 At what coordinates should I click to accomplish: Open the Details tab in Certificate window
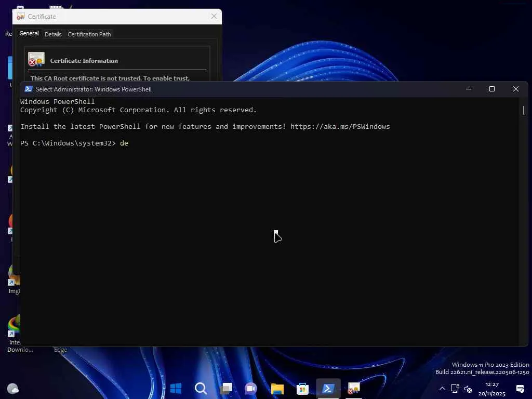click(x=54, y=34)
